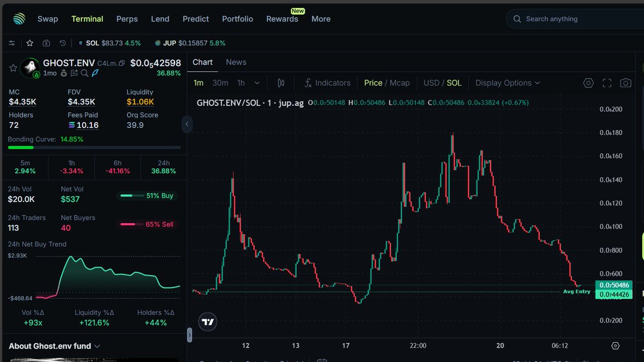Image resolution: width=644 pixels, height=362 pixels.
Task: Select the 1h chart timeframe
Action: [x=241, y=83]
